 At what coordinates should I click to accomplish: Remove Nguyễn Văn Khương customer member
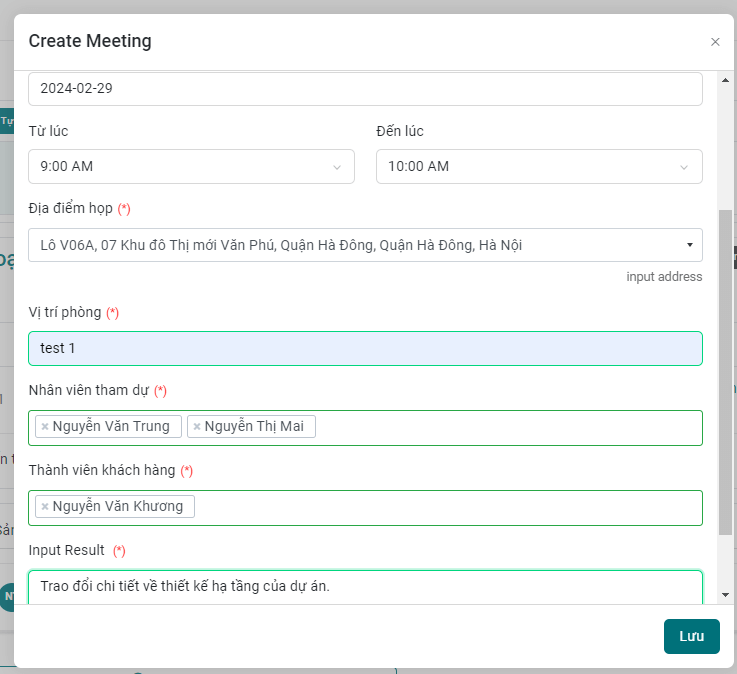click(45, 507)
